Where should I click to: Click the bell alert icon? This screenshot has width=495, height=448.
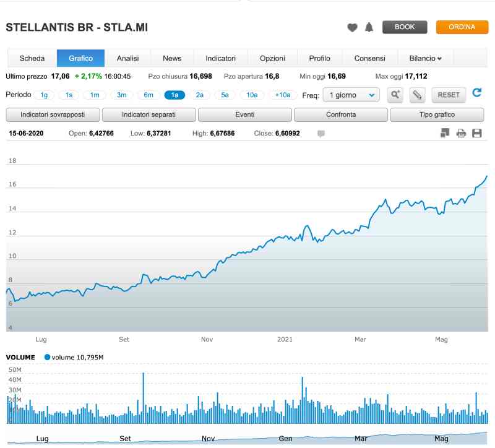point(369,27)
